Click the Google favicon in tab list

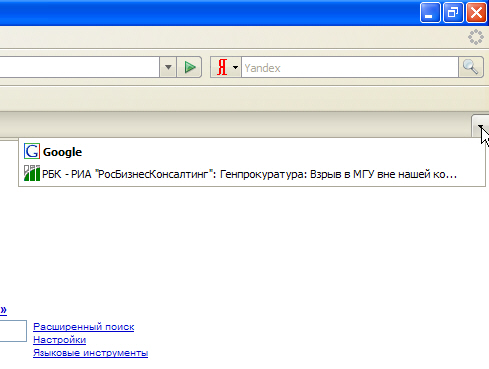point(32,151)
